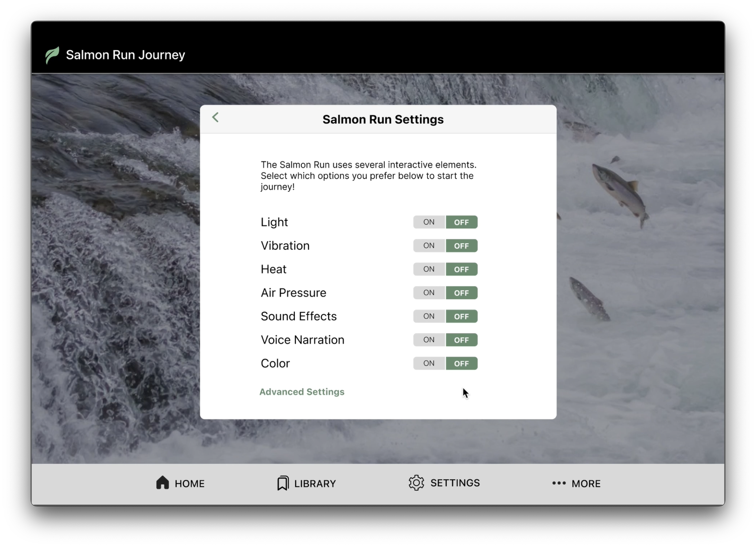Click the Light setting label
This screenshot has height=547, width=756.
[x=274, y=222]
